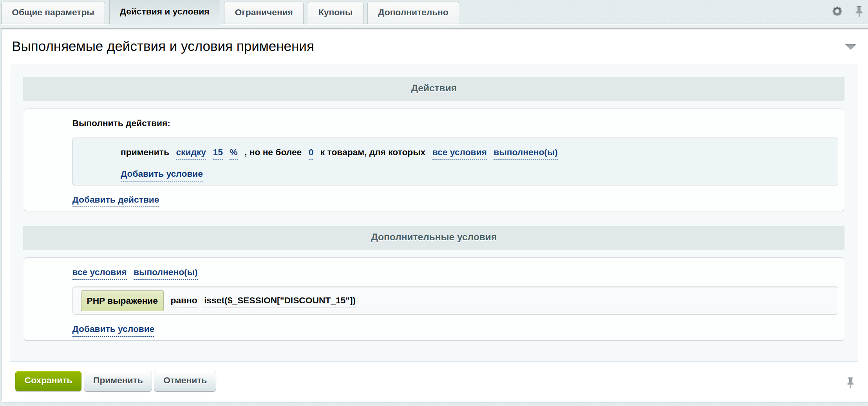Go to the Купоны tab
The width and height of the screenshot is (868, 406).
point(335,13)
